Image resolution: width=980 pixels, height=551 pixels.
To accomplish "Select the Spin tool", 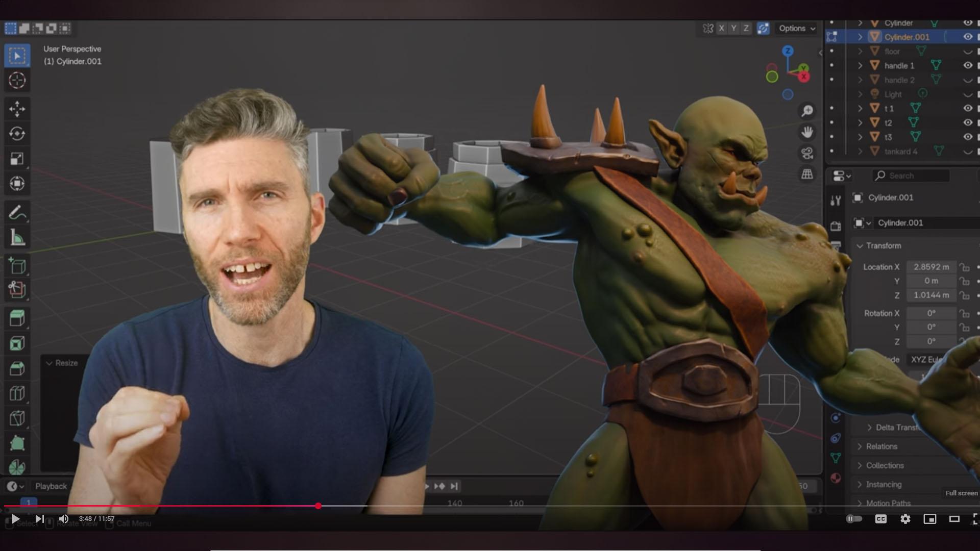I will pos(17,467).
